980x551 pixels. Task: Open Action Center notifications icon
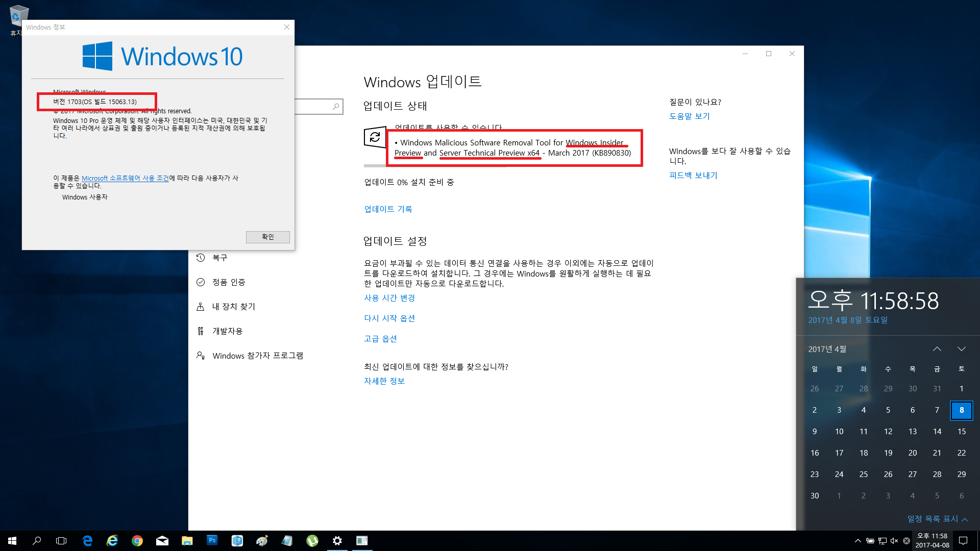tap(963, 541)
